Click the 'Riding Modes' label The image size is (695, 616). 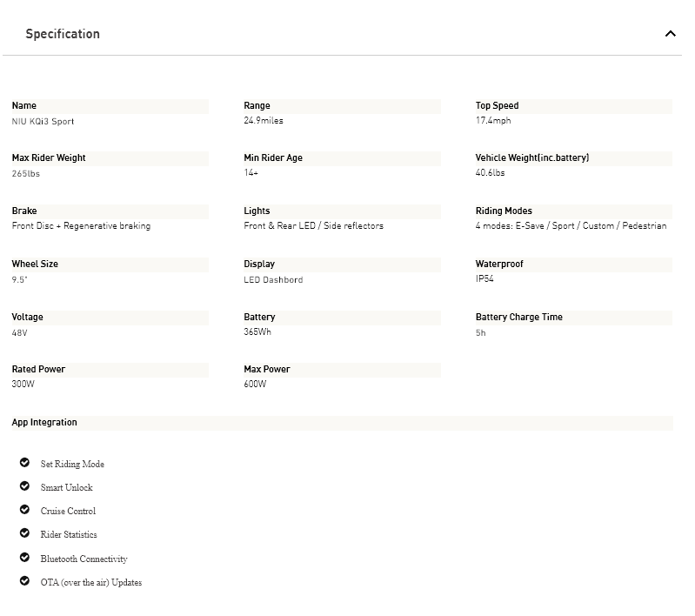coord(504,211)
